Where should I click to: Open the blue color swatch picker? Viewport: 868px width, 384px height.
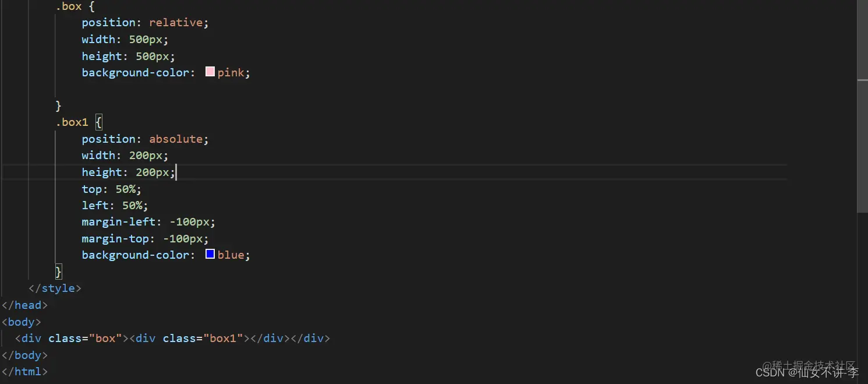coord(210,255)
